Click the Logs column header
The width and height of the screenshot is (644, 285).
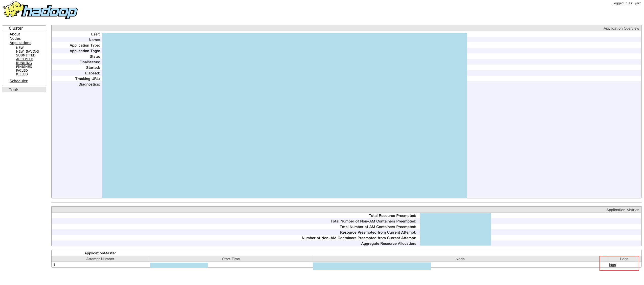coord(624,259)
